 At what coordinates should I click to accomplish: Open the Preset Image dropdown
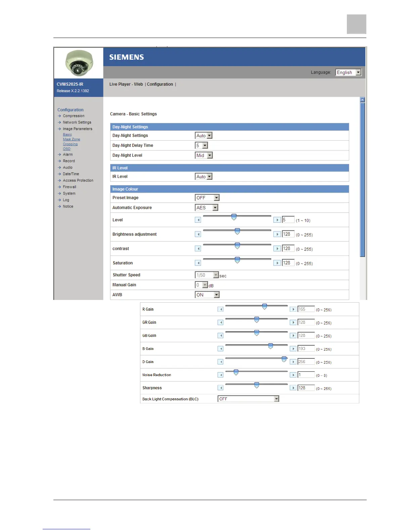pyautogui.click(x=207, y=198)
